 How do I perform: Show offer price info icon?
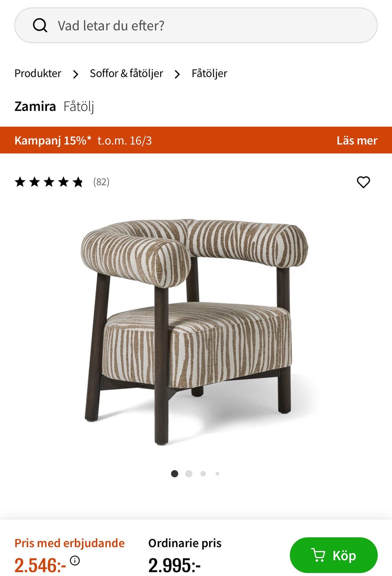coord(75,560)
